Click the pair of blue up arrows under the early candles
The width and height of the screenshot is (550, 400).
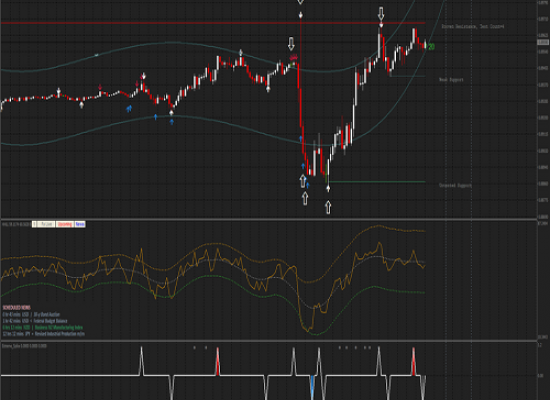[129, 108]
